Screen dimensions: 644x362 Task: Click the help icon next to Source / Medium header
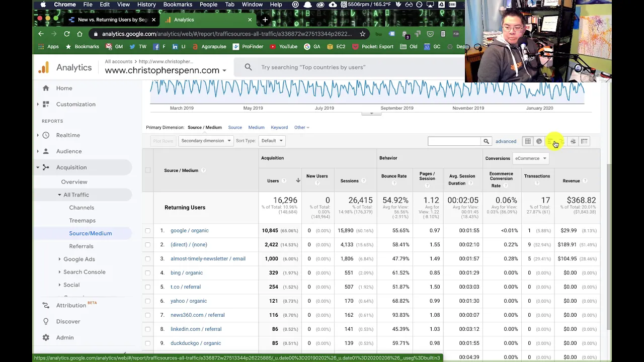(x=203, y=170)
